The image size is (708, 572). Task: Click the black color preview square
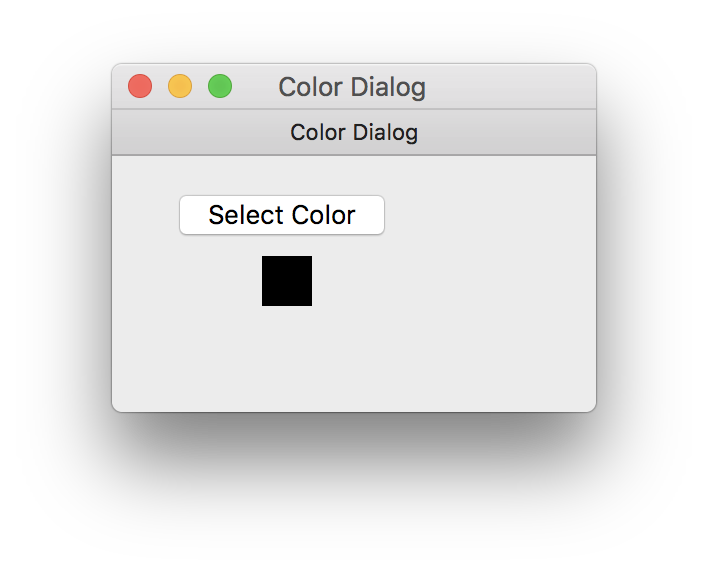[287, 281]
